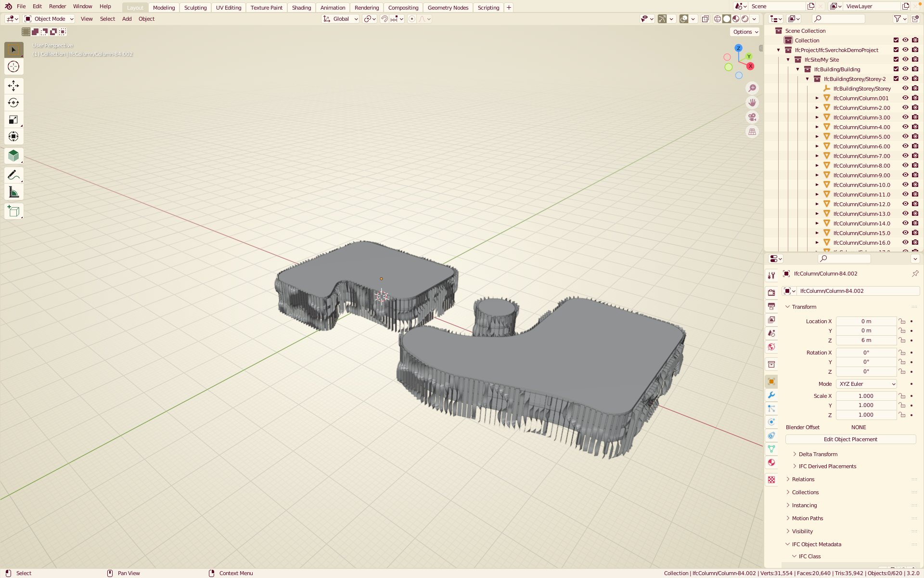
Task: Hide IfcColumn/Column-5.00 in viewport
Action: coord(905,136)
